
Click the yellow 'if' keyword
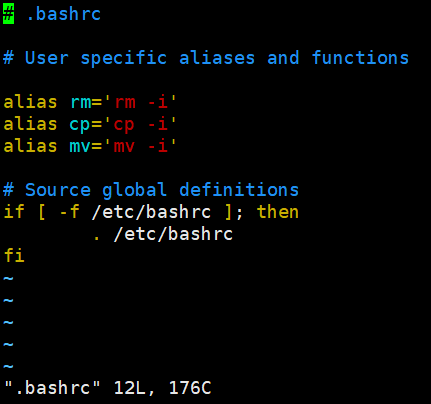click(14, 212)
